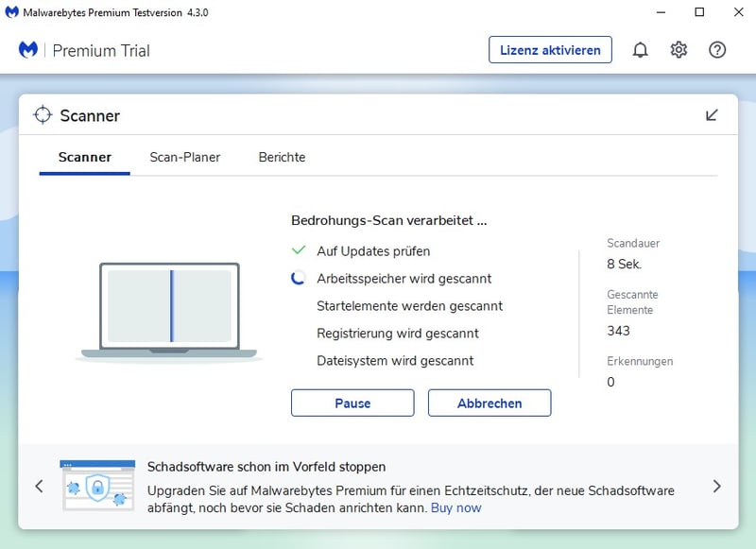Click the title bar Malwarebytes app icon
The height and width of the screenshot is (549, 756).
[11, 12]
